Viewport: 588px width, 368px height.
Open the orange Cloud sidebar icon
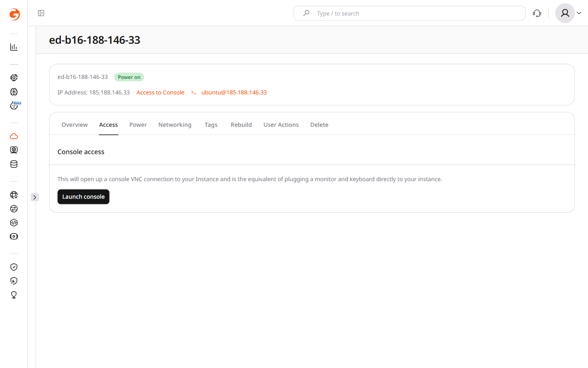[14, 136]
